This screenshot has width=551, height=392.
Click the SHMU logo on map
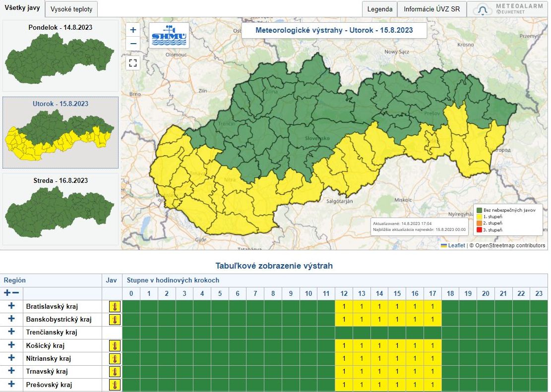(x=169, y=35)
